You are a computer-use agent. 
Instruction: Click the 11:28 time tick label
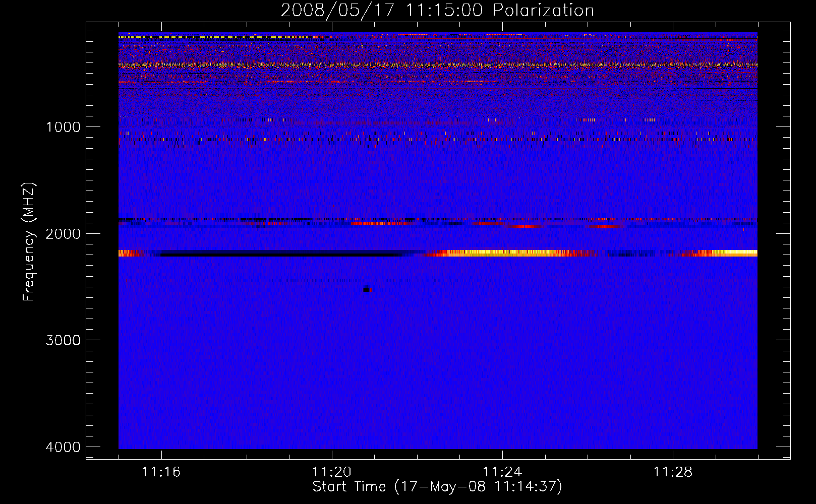pyautogui.click(x=673, y=472)
